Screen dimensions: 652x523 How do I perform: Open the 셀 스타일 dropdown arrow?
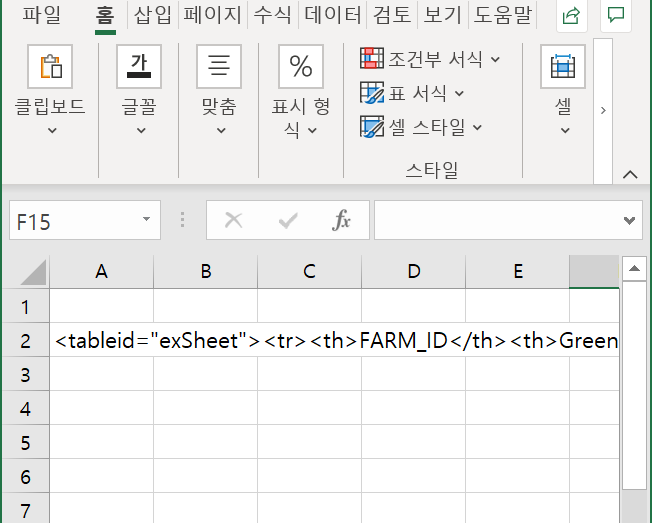pos(477,128)
